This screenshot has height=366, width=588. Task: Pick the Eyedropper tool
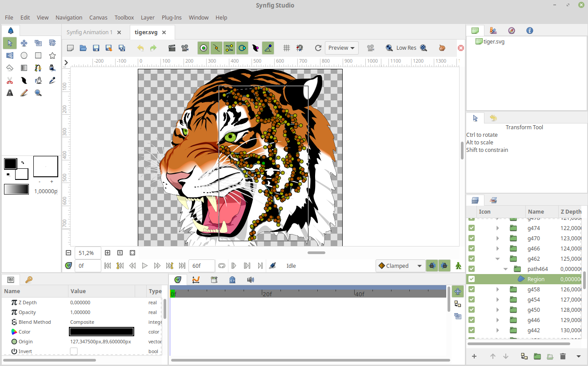[x=52, y=80]
